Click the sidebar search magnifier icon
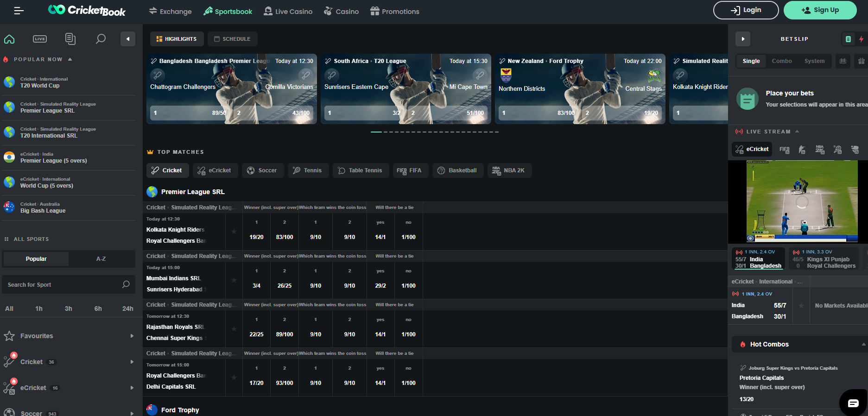Screen dimensions: 868x416 click(x=101, y=39)
